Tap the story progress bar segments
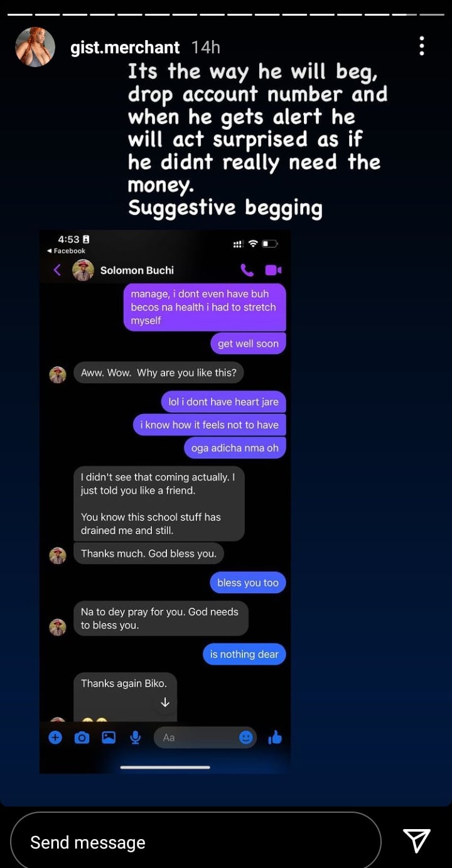Image resolution: width=452 pixels, height=868 pixels. click(x=226, y=14)
